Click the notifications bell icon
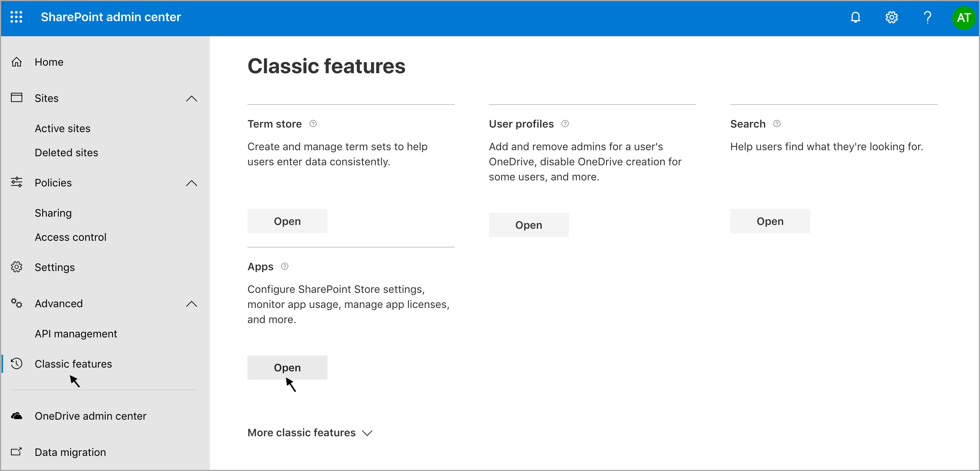 click(x=855, y=17)
